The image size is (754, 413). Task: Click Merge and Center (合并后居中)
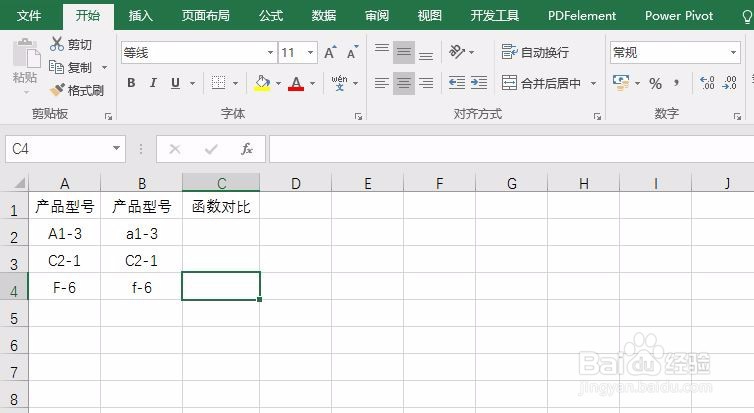click(x=541, y=83)
